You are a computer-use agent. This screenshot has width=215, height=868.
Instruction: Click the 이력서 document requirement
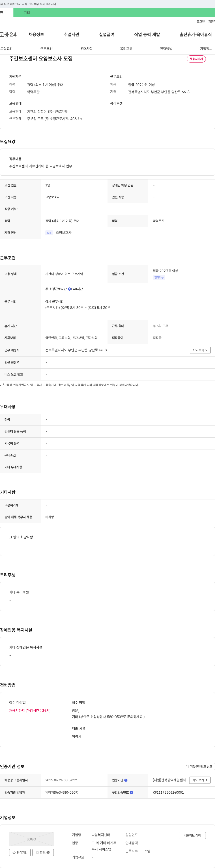tap(77, 736)
